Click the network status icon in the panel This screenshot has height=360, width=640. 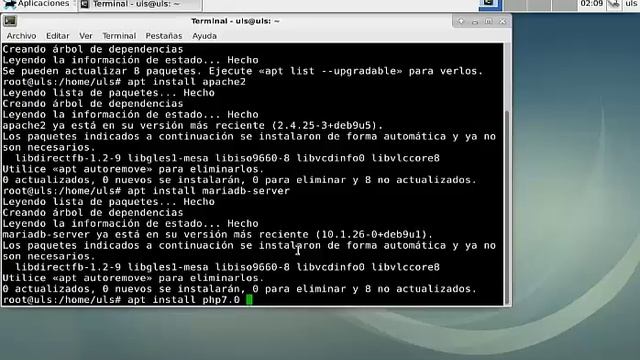point(613,4)
